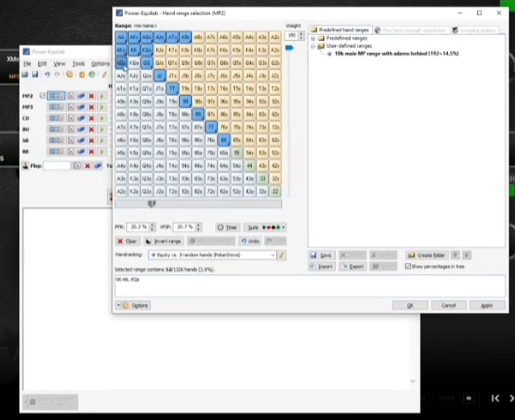This screenshot has height=420, width=515.
Task: Toggle the MP2 player checkbox
Action: pyautogui.click(x=42, y=96)
